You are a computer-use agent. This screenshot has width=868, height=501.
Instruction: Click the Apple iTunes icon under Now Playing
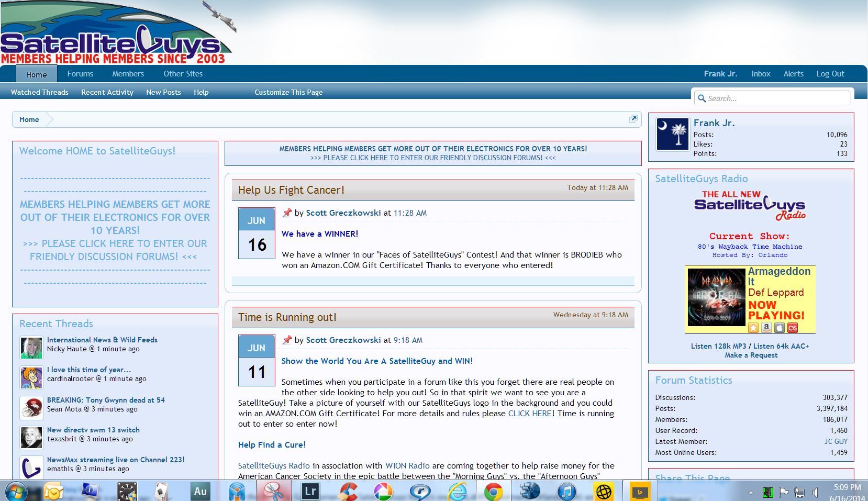point(780,328)
